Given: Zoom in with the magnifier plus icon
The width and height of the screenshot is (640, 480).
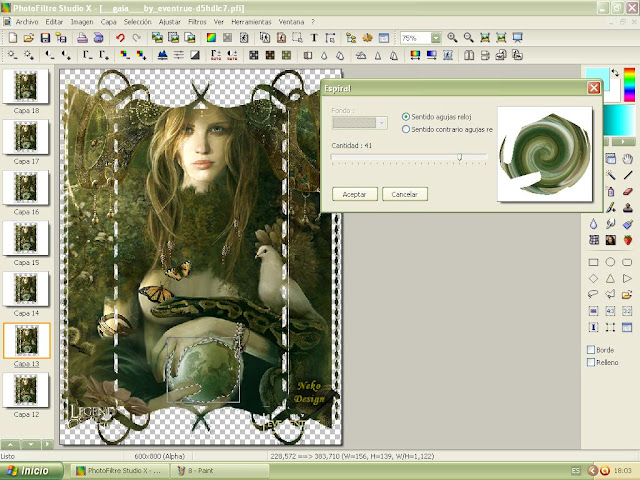Looking at the screenshot, I should (452, 38).
